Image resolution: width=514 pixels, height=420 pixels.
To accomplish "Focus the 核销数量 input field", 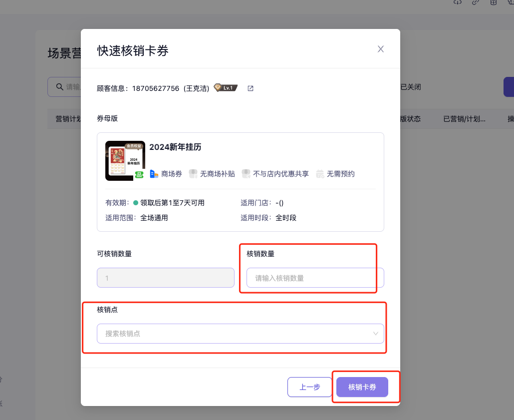I will pyautogui.click(x=315, y=278).
